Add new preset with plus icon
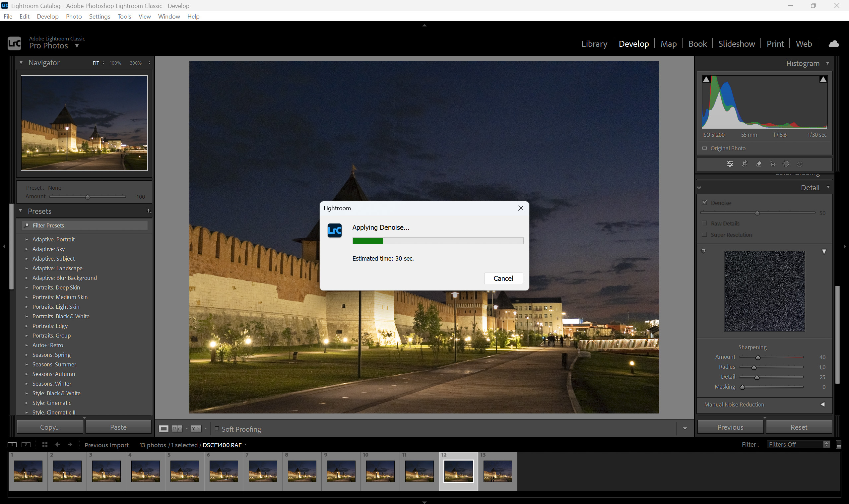Screen dimensions: 849x504 pyautogui.click(x=148, y=211)
